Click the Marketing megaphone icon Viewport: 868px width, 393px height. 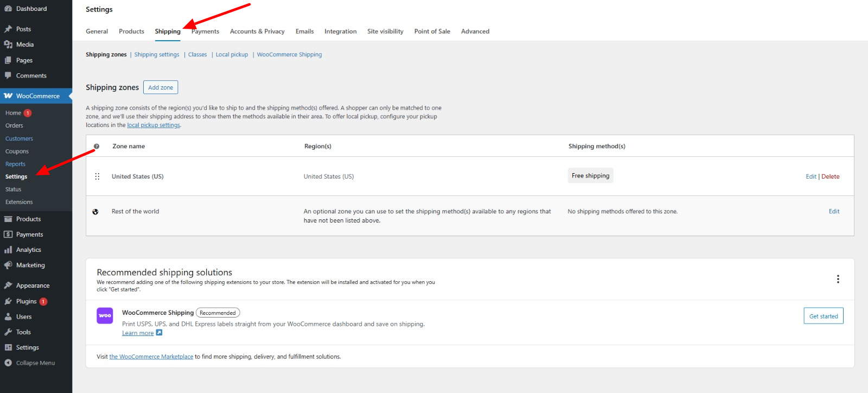(x=8, y=265)
